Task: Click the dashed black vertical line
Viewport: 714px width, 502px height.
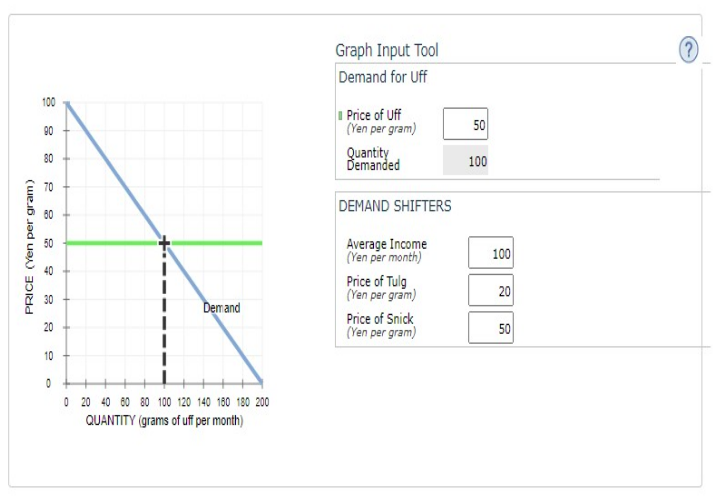Action: pos(164,320)
